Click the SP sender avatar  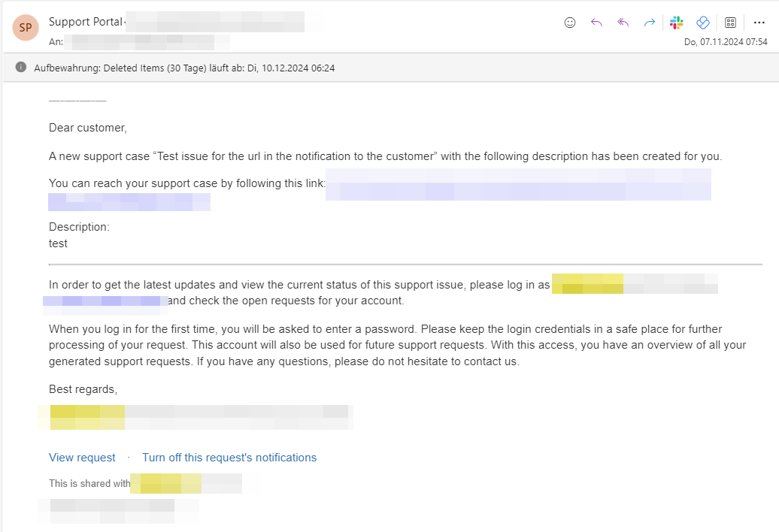[26, 27]
